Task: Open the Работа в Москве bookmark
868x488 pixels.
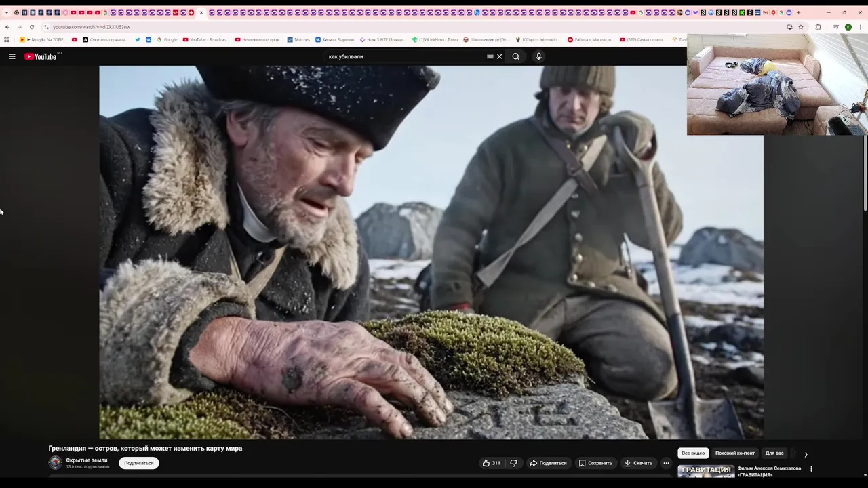Action: [591, 40]
